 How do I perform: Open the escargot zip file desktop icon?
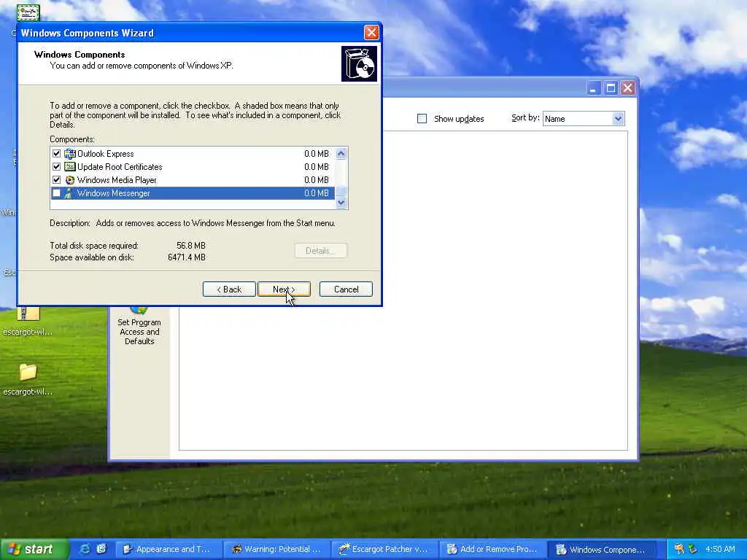point(28,314)
